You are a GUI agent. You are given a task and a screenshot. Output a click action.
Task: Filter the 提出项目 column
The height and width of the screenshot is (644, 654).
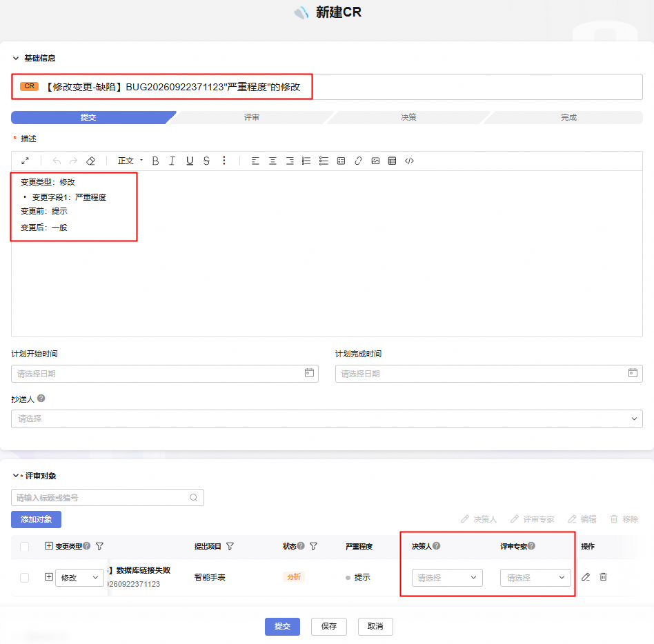pyautogui.click(x=230, y=546)
